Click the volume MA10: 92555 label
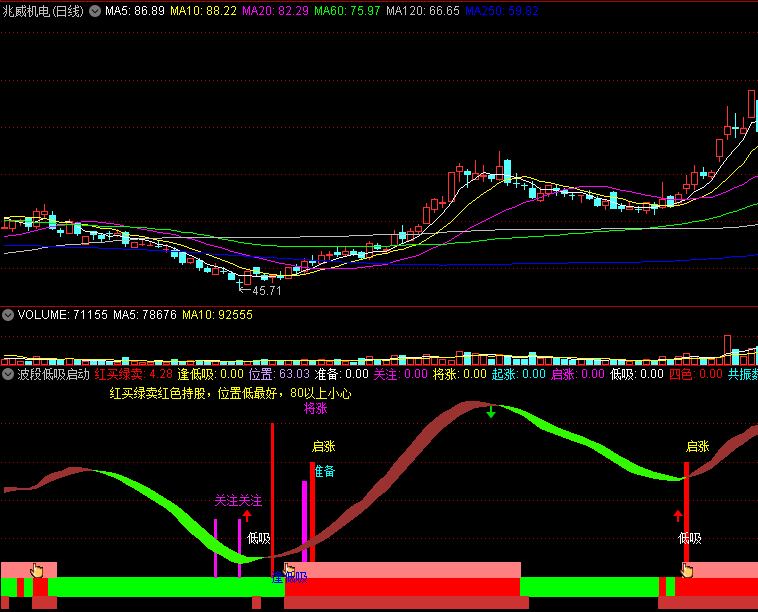Screen dimensions: 758x612 tap(218, 315)
